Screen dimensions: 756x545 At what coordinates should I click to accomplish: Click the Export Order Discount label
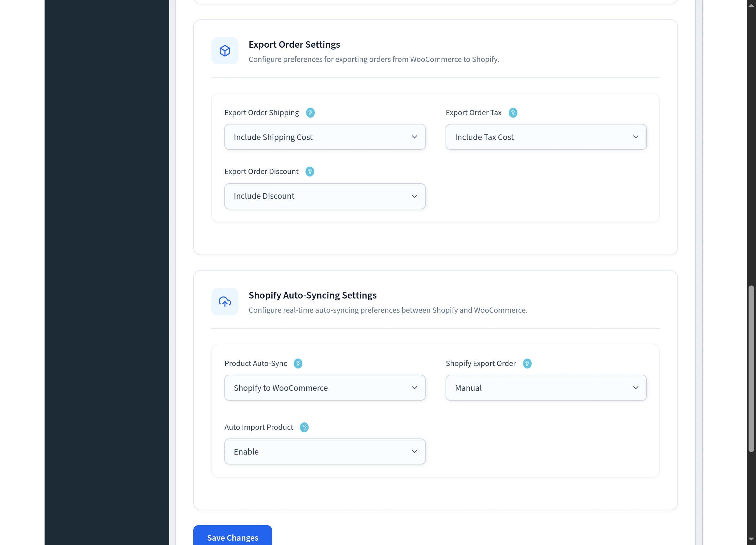(261, 172)
